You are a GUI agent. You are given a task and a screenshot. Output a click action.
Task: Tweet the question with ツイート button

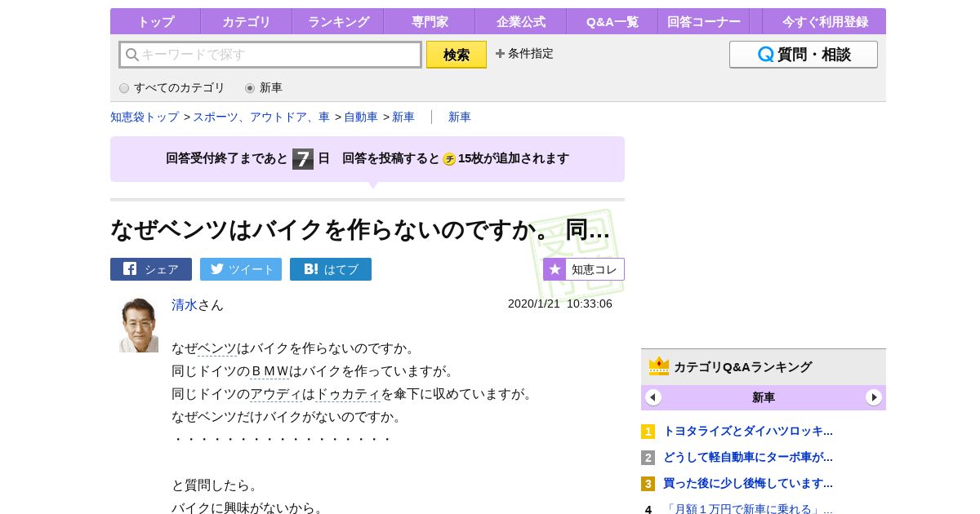tap(241, 269)
